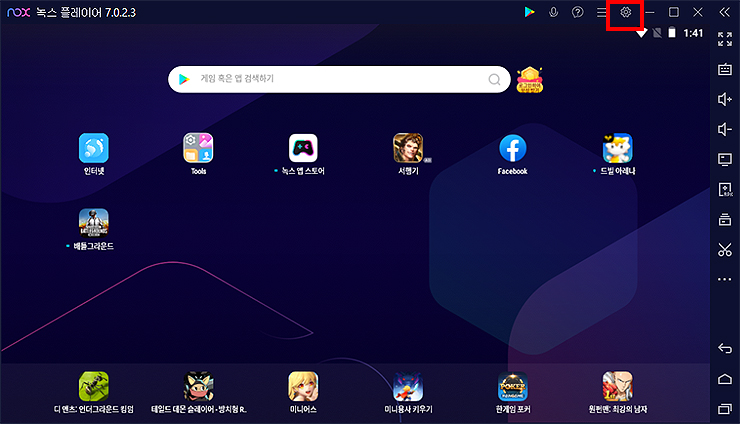Click the battery status icon
Image resolution: width=740 pixels, height=424 pixels.
672,33
